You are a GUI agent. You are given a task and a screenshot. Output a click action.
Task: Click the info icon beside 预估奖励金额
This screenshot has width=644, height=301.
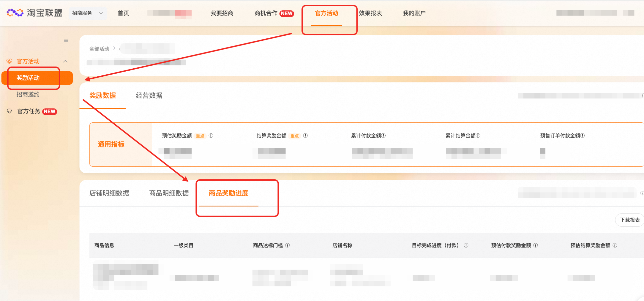(211, 136)
